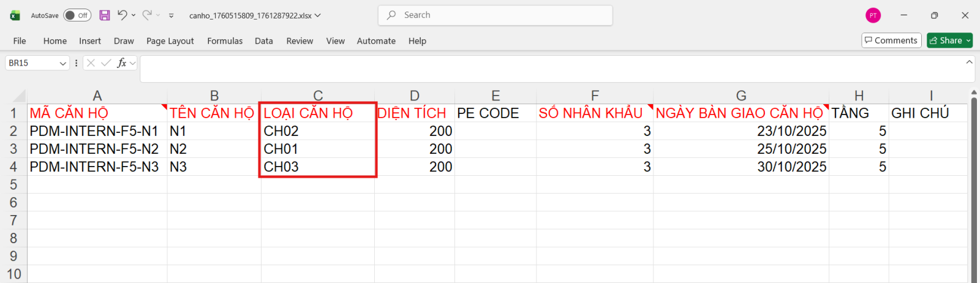
Task: Expand the Name Box dropdown arrow
Action: tap(62, 63)
